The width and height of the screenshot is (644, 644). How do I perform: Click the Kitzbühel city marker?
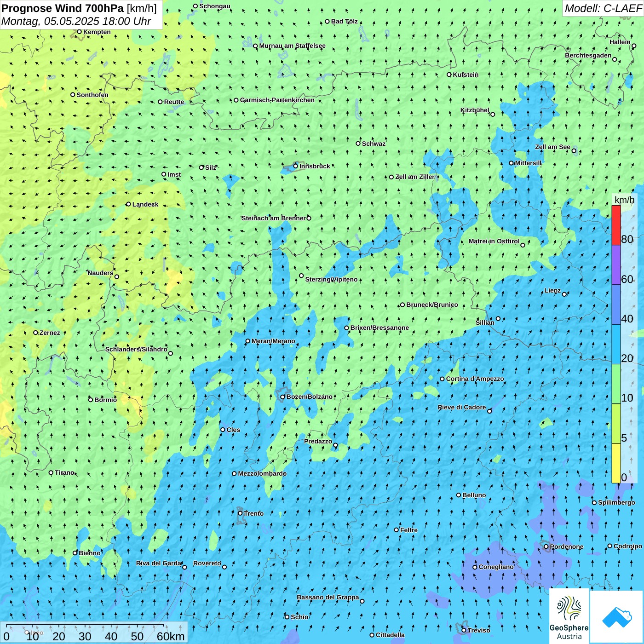pos(493,115)
